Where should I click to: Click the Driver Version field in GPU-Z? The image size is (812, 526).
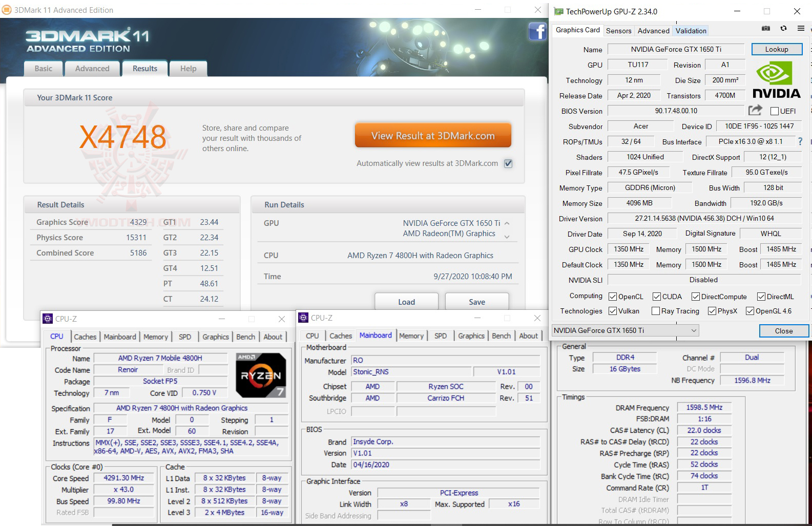pos(704,218)
